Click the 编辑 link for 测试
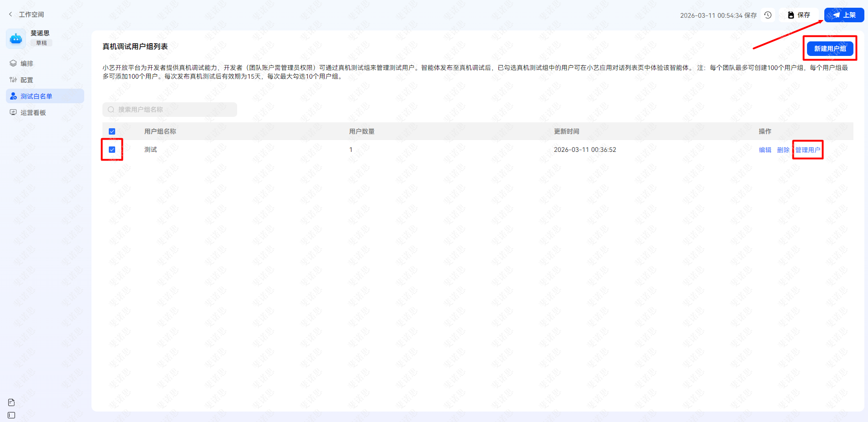 765,150
